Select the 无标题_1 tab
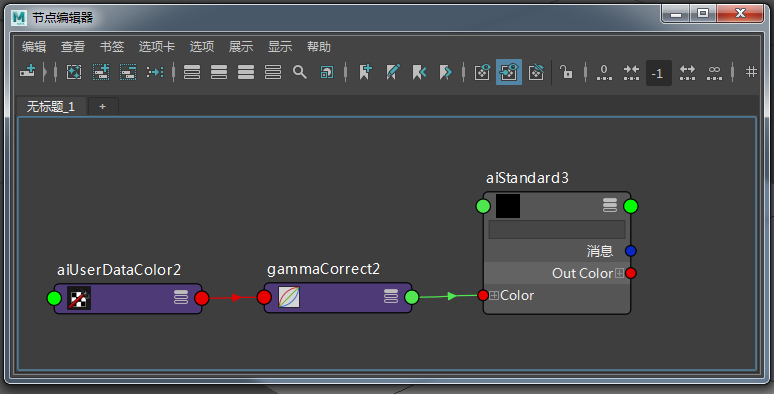The width and height of the screenshot is (774, 394). (51, 106)
